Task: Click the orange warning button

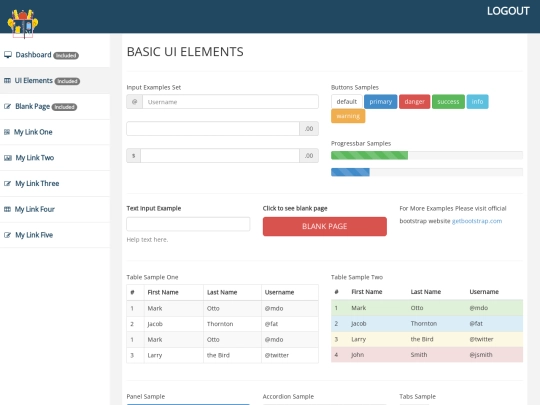Action: (348, 116)
